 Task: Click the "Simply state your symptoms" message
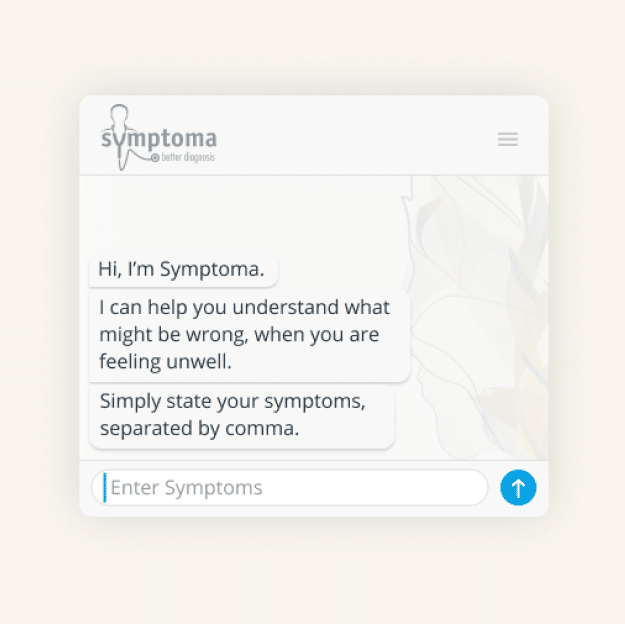241,415
